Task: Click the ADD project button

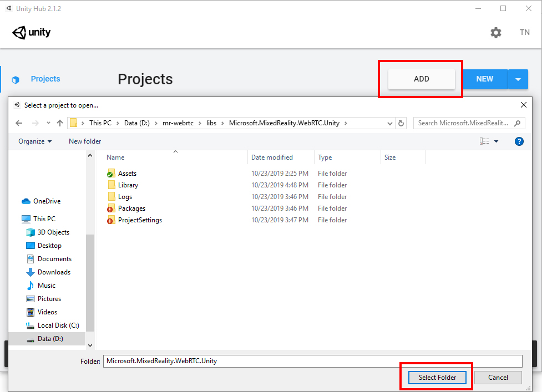Action: pyautogui.click(x=422, y=79)
